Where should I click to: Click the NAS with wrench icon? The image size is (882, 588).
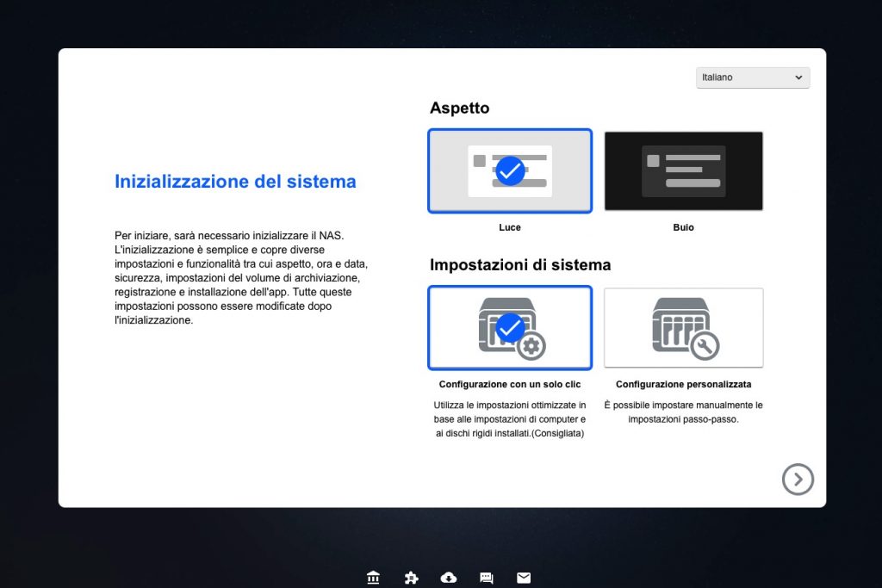684,328
